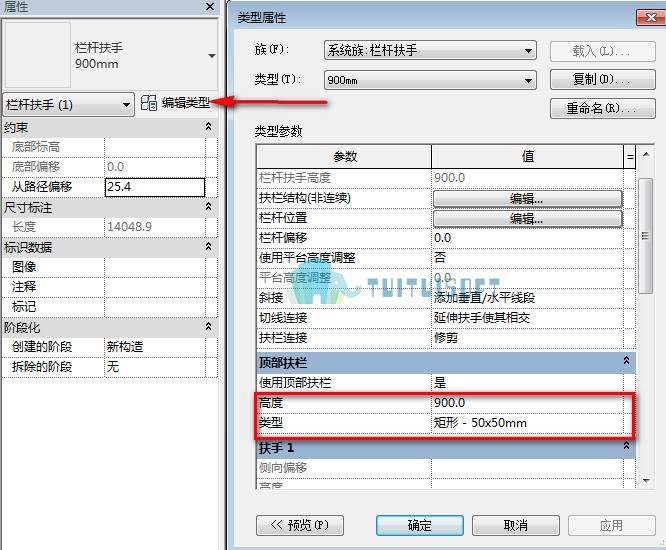Click the 编辑类型 edit type icon
The width and height of the screenshot is (666, 550).
coord(149,103)
